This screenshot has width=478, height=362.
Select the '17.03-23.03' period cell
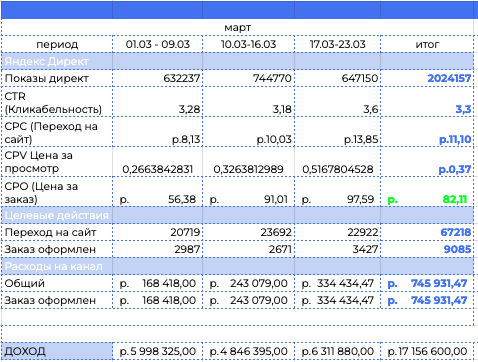click(x=337, y=44)
